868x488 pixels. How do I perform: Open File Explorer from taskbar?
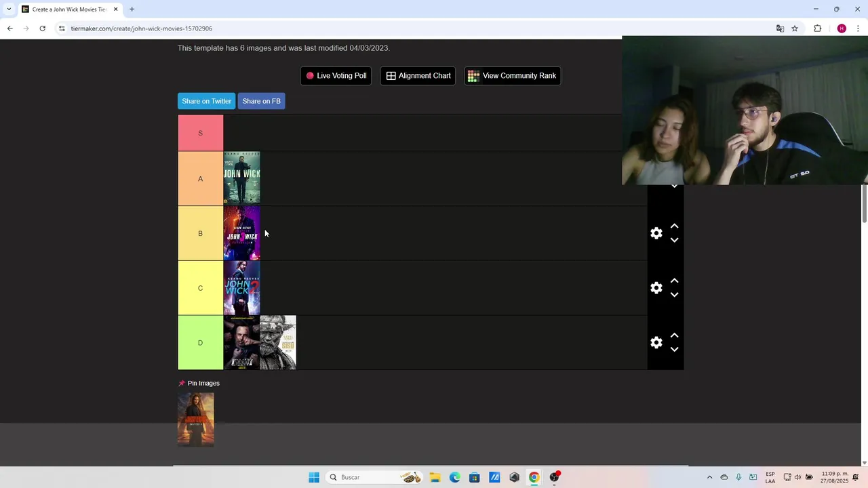pos(435,477)
